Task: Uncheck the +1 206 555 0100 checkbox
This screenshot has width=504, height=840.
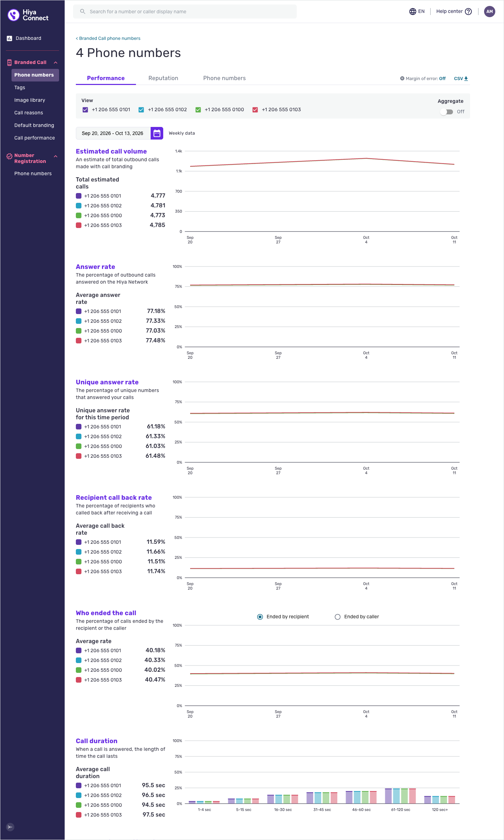Action: click(x=198, y=110)
